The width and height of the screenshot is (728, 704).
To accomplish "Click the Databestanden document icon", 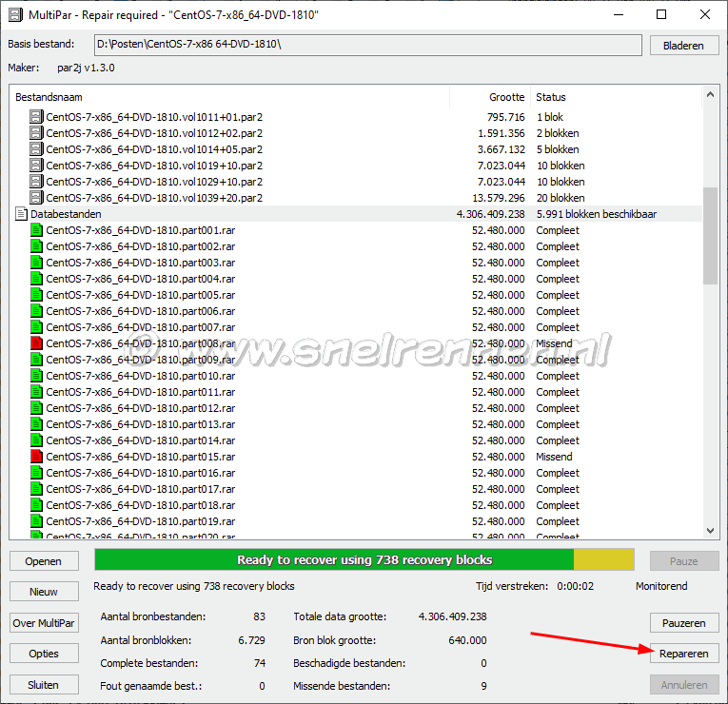I will click(x=21, y=214).
